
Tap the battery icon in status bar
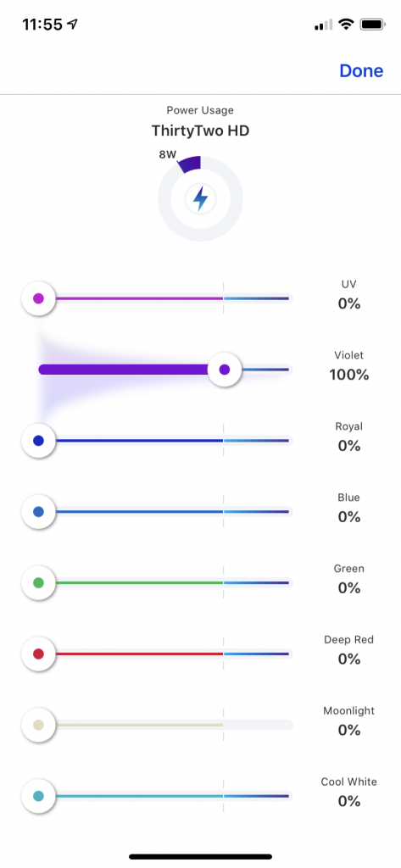point(373,25)
